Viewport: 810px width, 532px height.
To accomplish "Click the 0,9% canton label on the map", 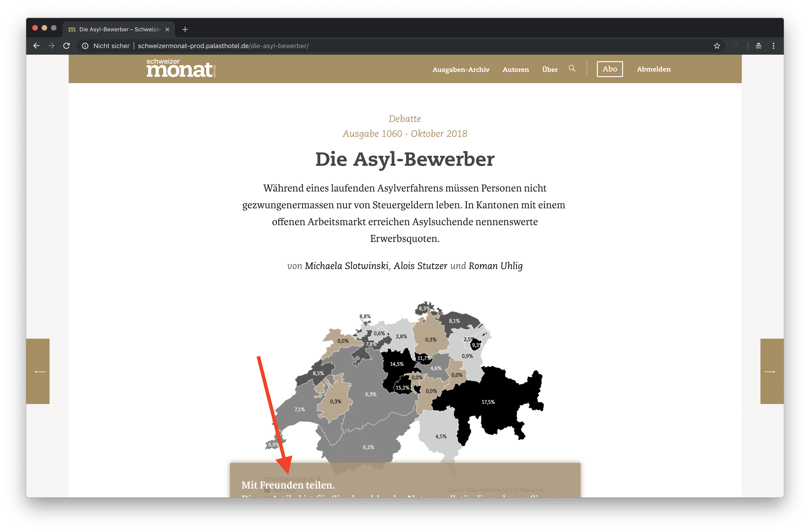I will coord(467,356).
